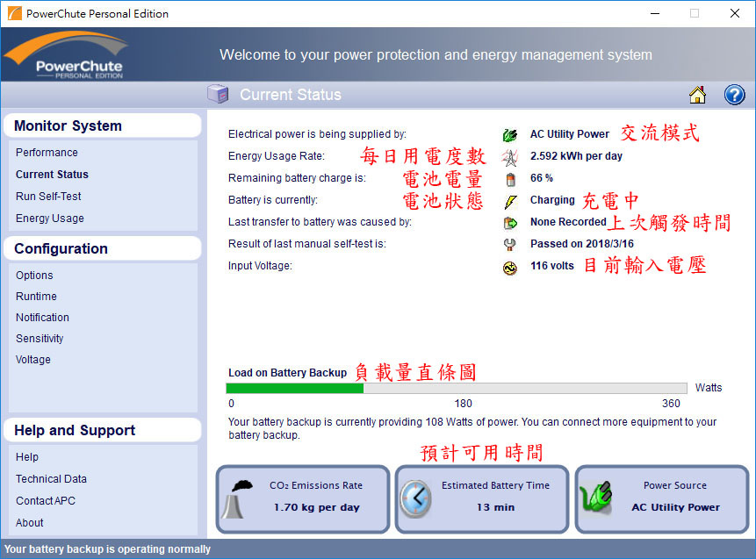Click the Current Status cube icon

point(218,94)
